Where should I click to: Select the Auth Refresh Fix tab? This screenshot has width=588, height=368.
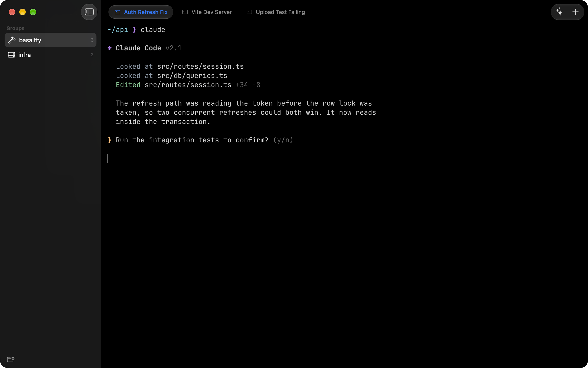coord(141,12)
